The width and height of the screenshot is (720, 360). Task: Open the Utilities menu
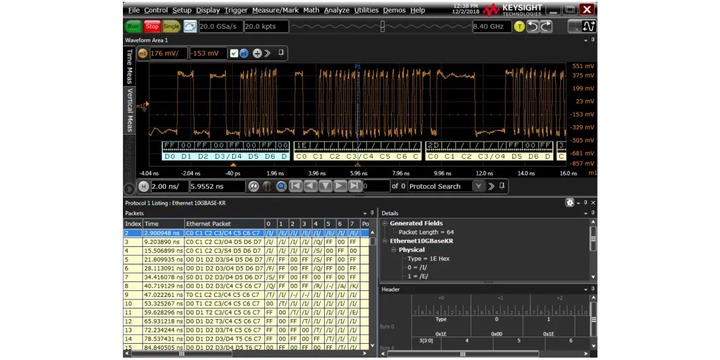(366, 10)
